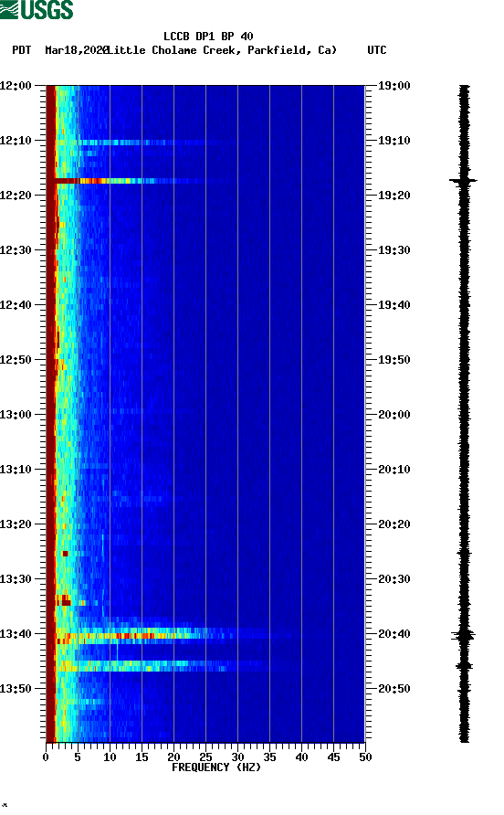The height and width of the screenshot is (815, 504).
Task: Click the '50' frequency axis label
Action: coord(365,757)
